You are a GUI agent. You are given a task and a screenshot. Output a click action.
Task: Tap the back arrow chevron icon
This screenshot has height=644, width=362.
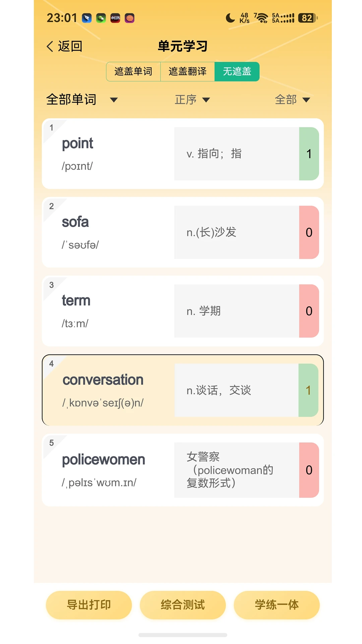point(50,46)
